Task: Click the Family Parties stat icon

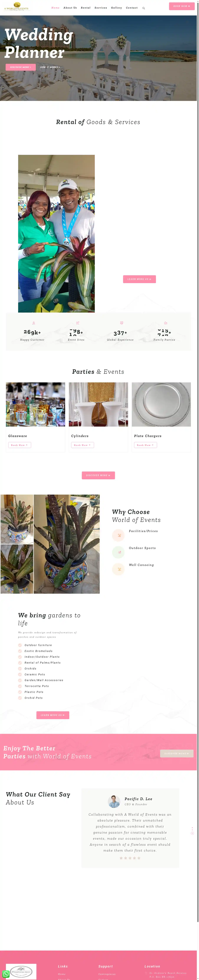Action: pos(166,323)
